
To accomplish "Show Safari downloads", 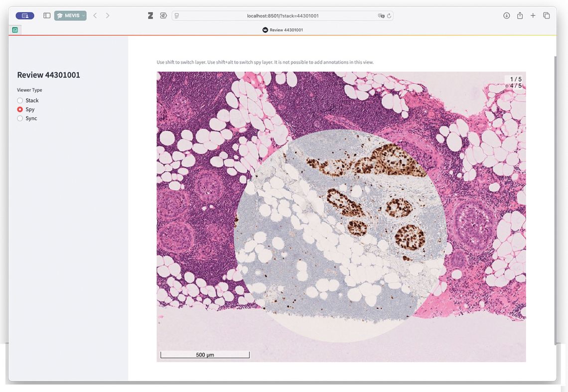I will pos(506,15).
